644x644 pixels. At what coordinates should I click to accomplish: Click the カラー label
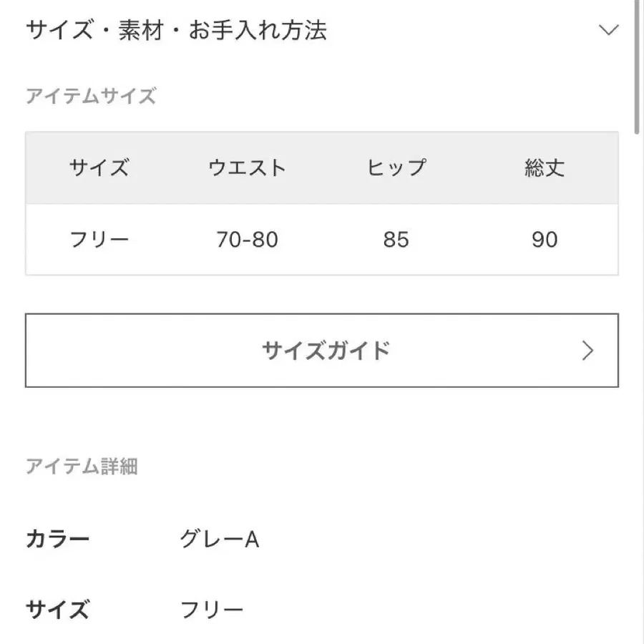click(57, 539)
